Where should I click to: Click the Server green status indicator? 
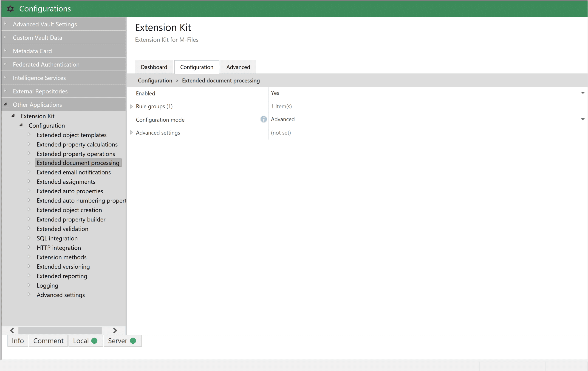tap(133, 341)
